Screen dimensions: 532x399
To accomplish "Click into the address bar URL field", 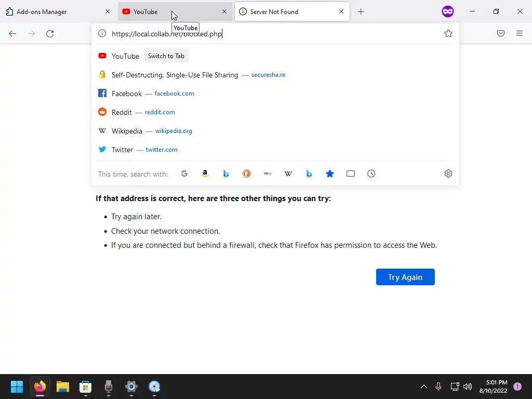I will pos(275,34).
